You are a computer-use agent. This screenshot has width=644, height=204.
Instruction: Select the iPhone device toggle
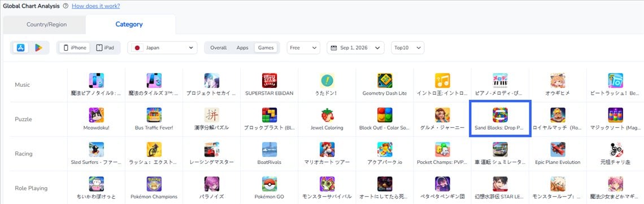75,47
